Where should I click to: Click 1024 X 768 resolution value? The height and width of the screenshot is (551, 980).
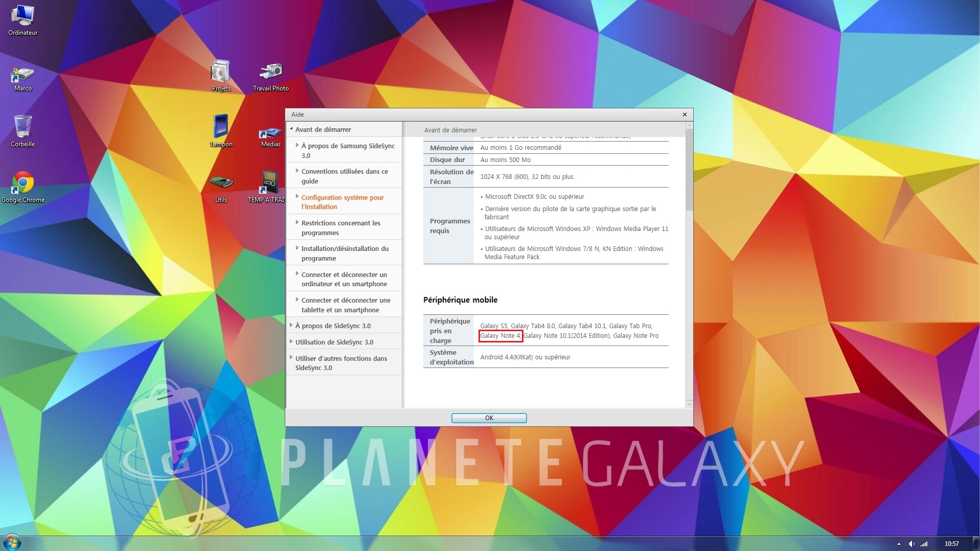(527, 176)
